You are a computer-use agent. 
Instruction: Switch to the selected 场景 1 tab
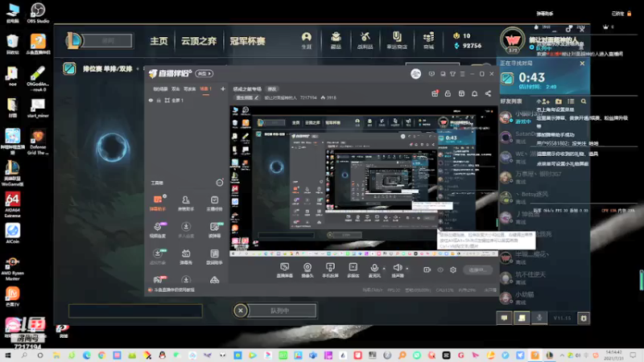pyautogui.click(x=205, y=88)
